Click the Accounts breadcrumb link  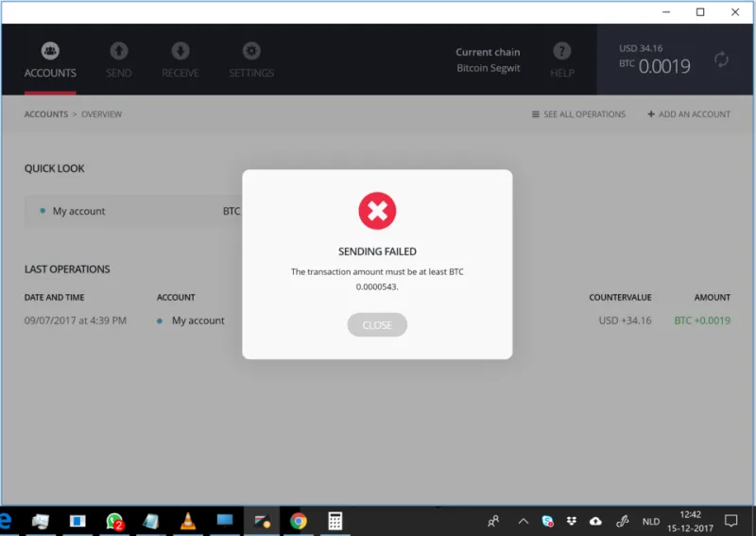(x=46, y=114)
